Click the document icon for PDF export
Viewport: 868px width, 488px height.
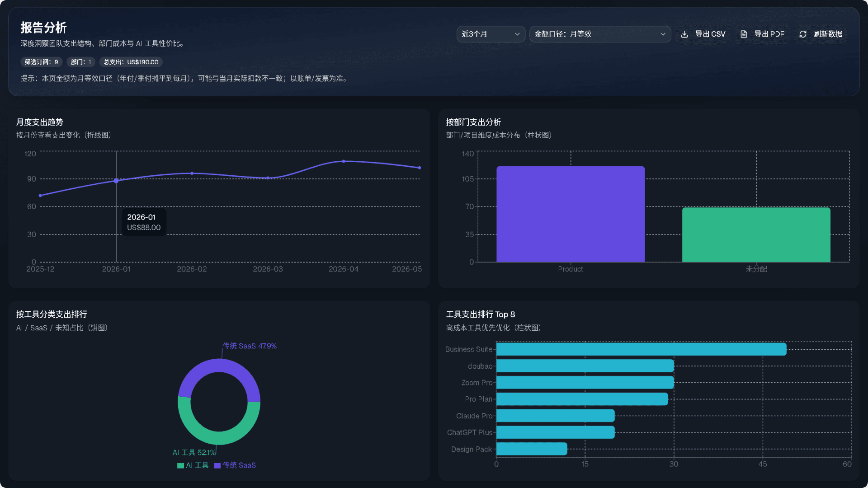click(x=744, y=34)
